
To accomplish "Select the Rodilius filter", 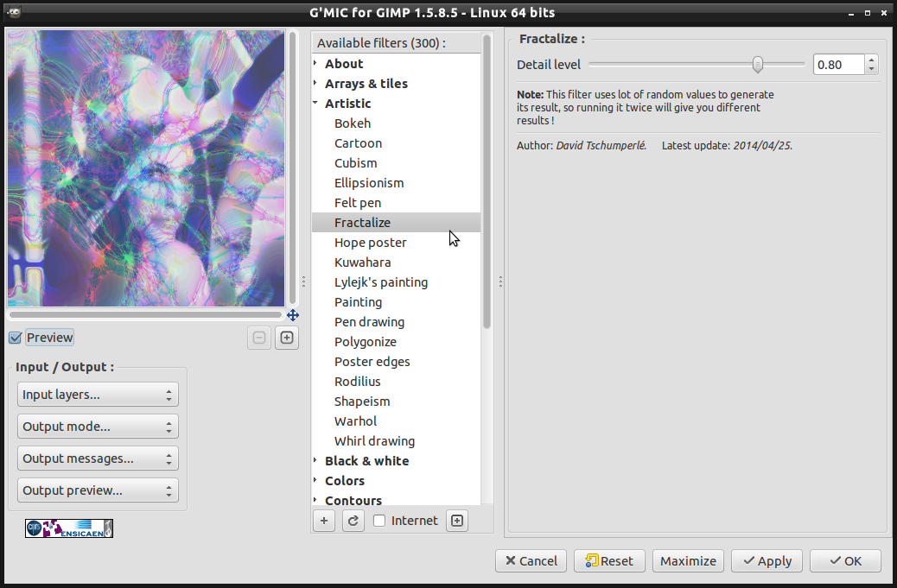I will (x=358, y=382).
